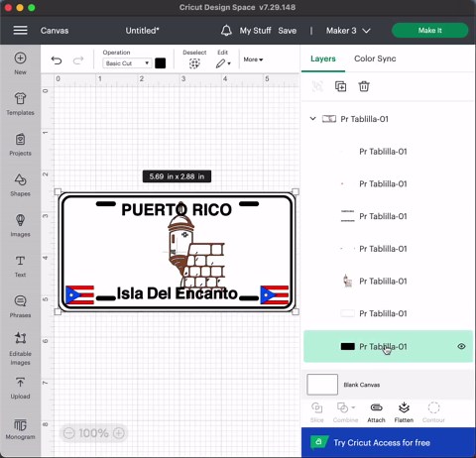
Task: Click Save in the header
Action: (x=287, y=31)
